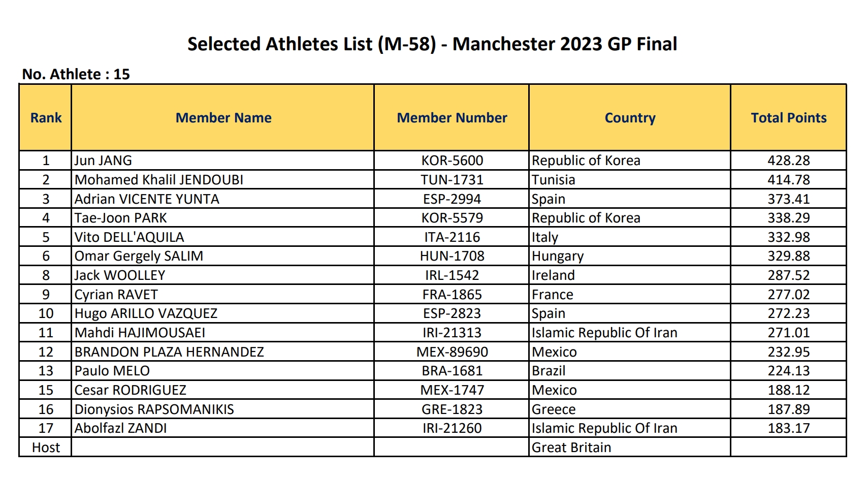Screen dimensions: 868x478
Task: Select the France country cell
Action: click(x=630, y=295)
